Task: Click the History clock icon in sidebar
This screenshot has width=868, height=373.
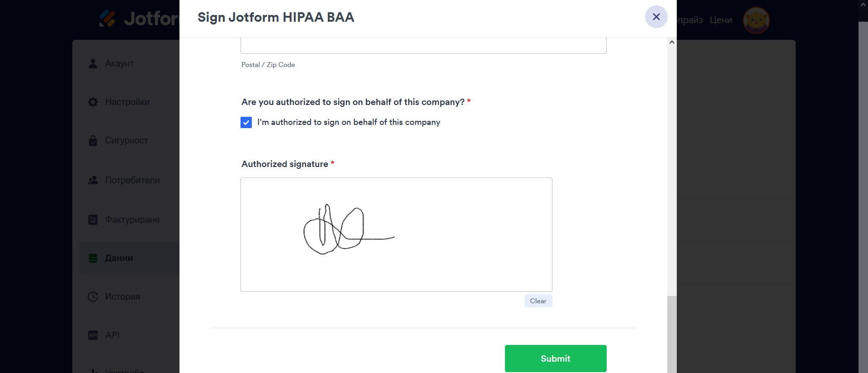Action: point(93,296)
